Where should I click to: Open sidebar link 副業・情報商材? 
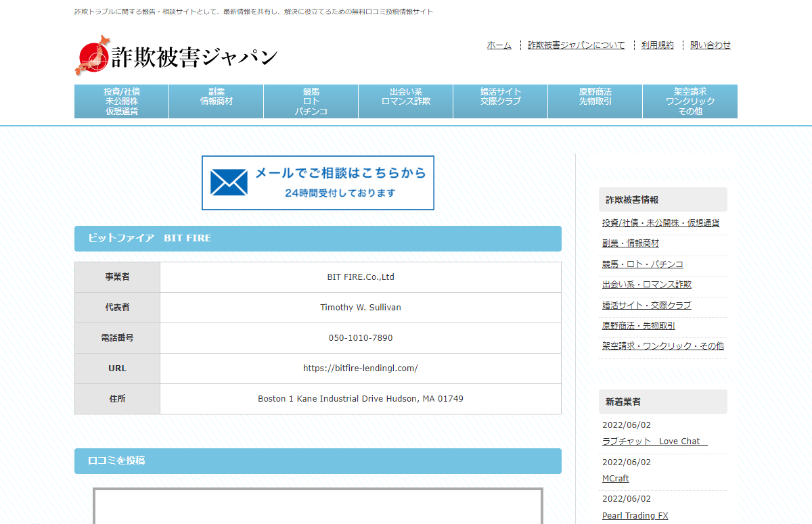click(629, 243)
